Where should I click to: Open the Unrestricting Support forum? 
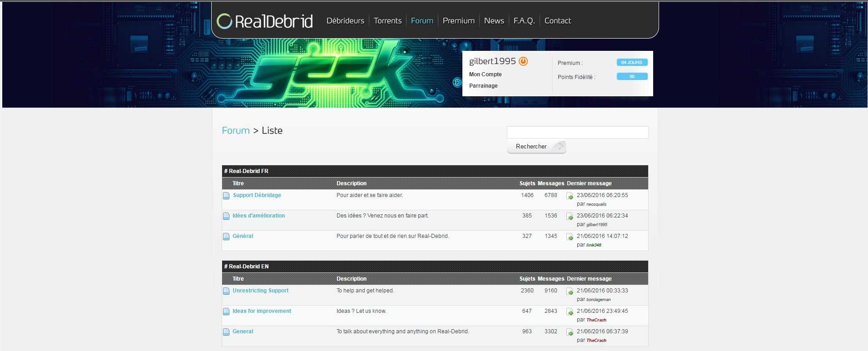[x=261, y=291]
